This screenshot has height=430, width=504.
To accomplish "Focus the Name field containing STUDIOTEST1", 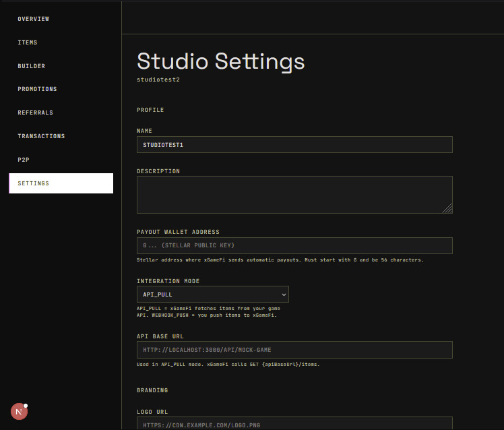I will click(294, 145).
